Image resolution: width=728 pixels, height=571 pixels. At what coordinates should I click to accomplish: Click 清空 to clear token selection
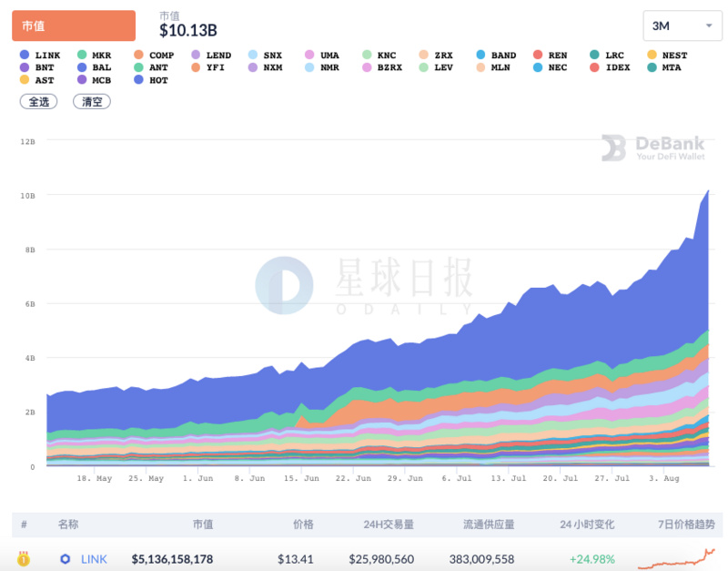pyautogui.click(x=94, y=101)
